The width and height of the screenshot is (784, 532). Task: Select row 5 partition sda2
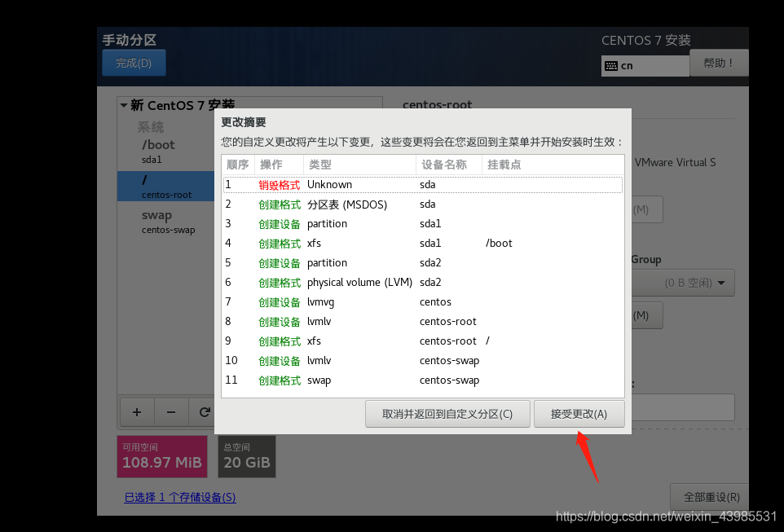(x=423, y=262)
